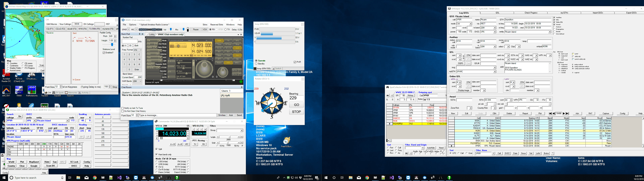Go to the next QSO in DXKeeper
This screenshot has height=181, width=644.
point(564,114)
